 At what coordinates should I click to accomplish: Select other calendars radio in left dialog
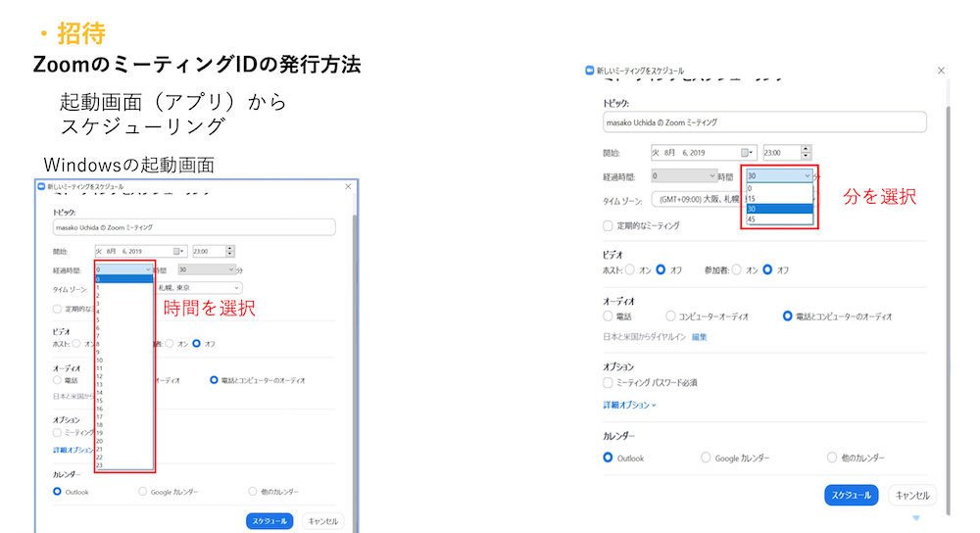(253, 492)
